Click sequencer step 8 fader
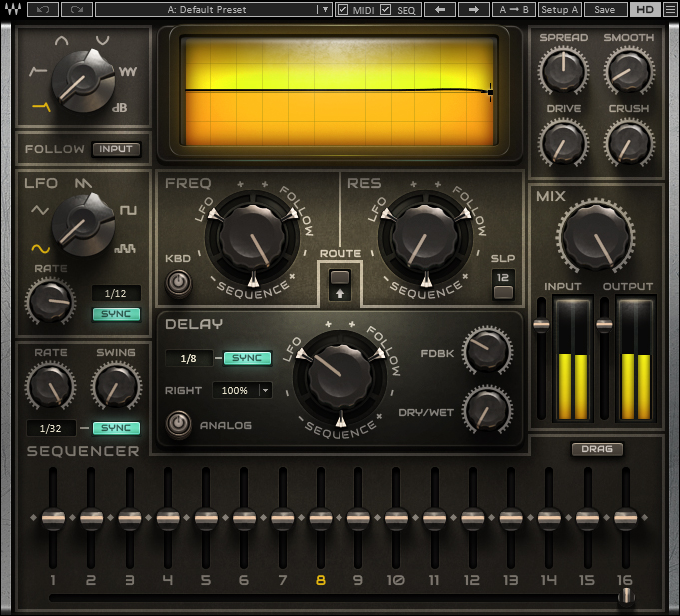This screenshot has width=680, height=616. click(320, 518)
